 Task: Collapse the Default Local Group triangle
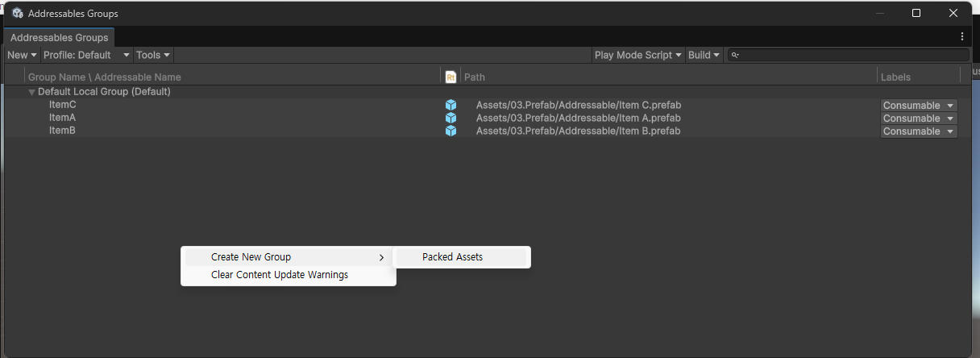pyautogui.click(x=31, y=92)
